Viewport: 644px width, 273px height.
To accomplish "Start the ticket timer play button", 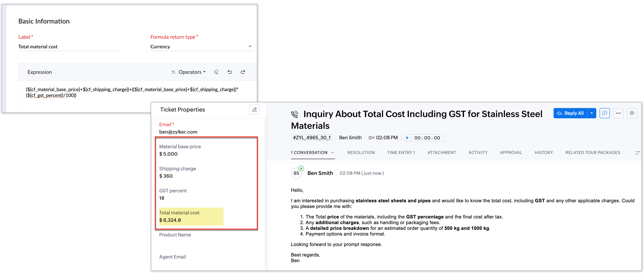I will click(407, 138).
